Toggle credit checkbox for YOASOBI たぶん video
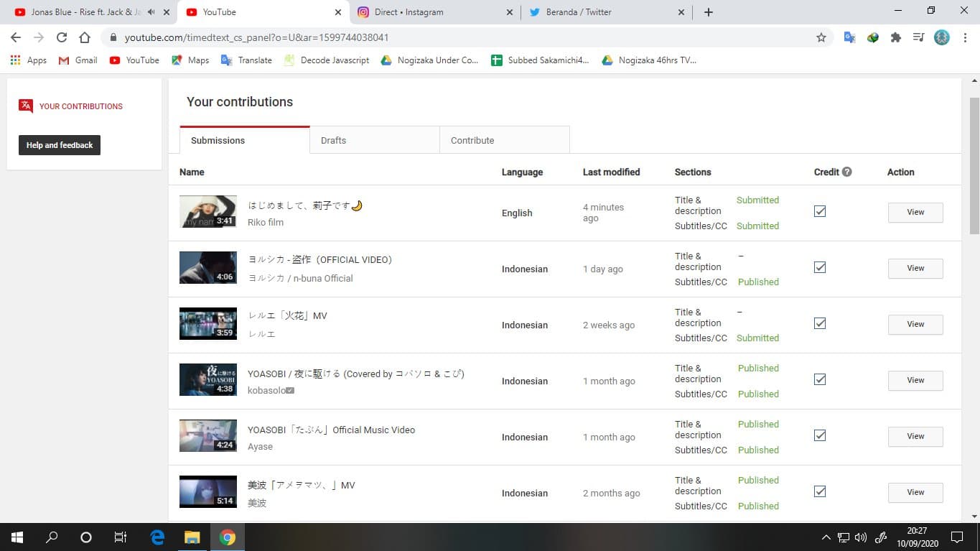Screen dimensions: 980x551 [820, 435]
